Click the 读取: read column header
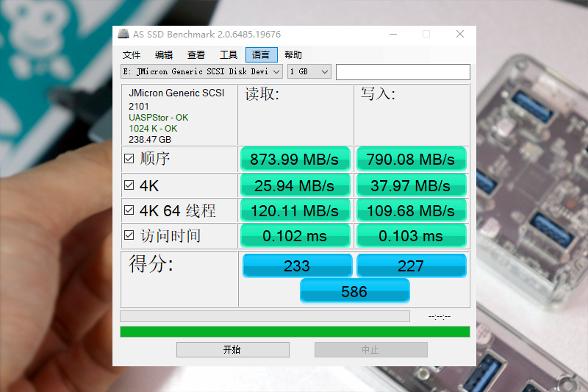Screen dimensions: 588x392 point(262,94)
